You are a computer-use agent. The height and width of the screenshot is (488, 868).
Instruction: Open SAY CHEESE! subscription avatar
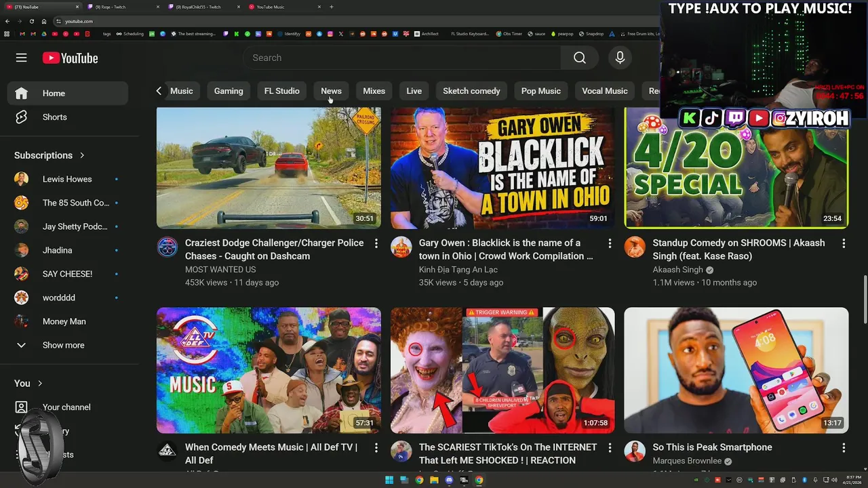[x=21, y=274]
